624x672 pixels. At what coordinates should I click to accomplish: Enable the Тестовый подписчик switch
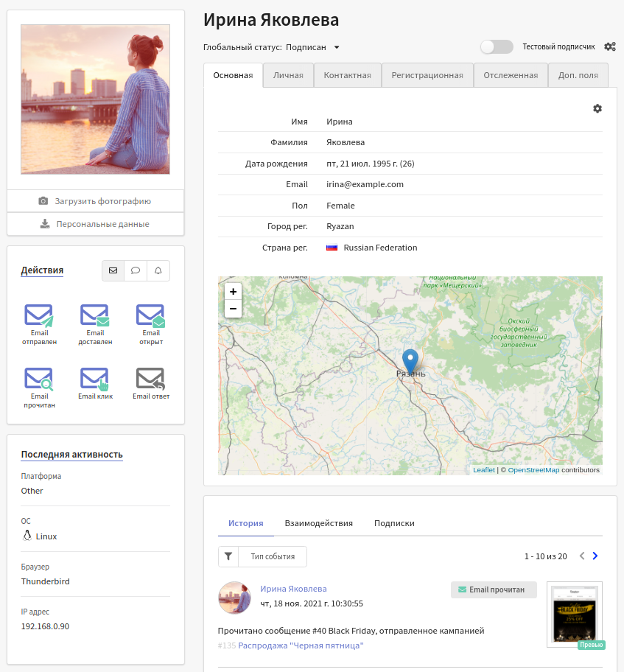pos(497,46)
